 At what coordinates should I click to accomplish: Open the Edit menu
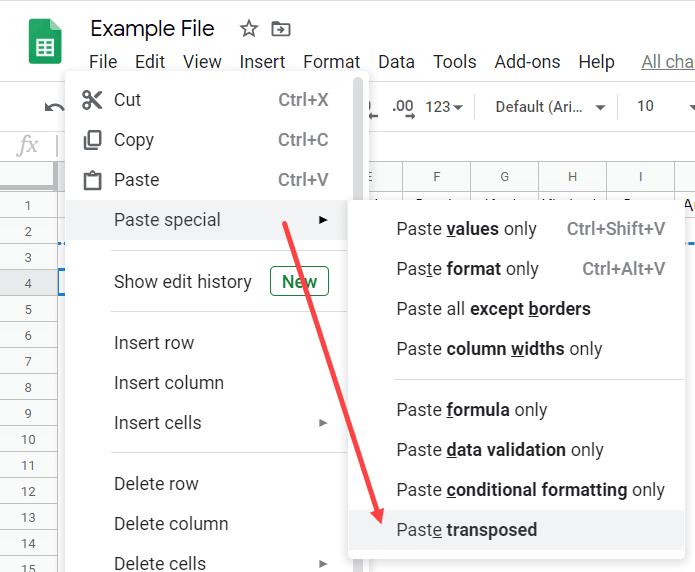click(x=150, y=62)
